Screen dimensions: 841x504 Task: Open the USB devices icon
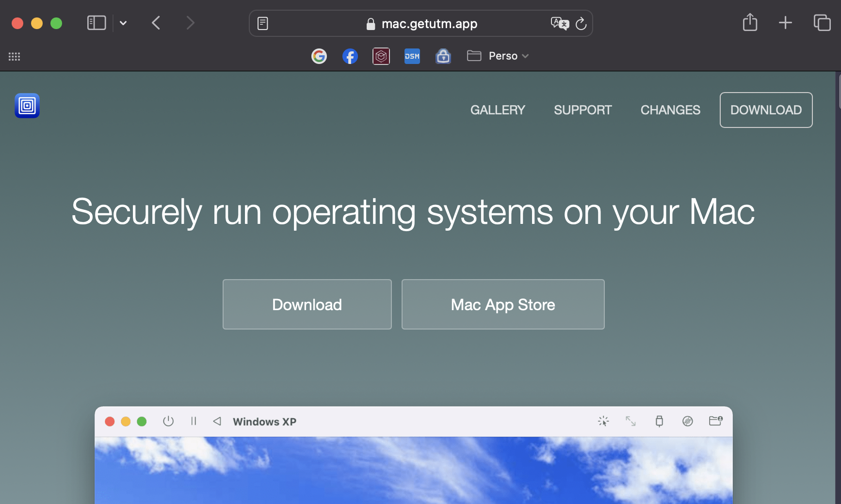659,421
